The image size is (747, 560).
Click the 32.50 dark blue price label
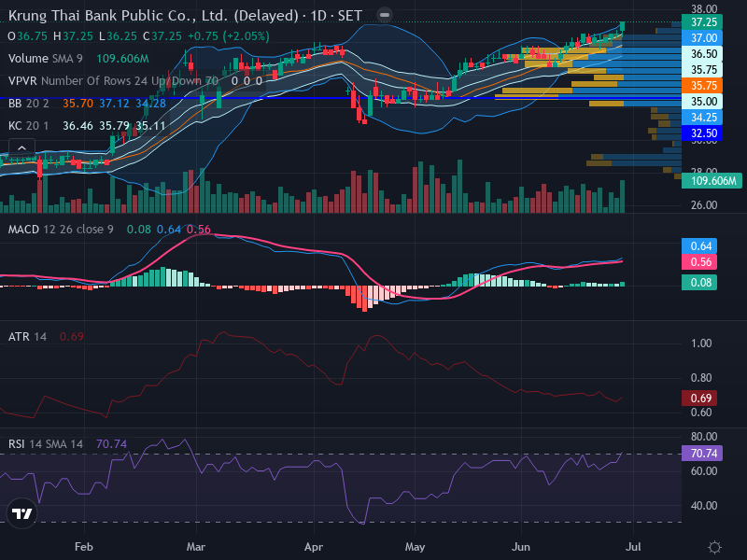tap(702, 133)
